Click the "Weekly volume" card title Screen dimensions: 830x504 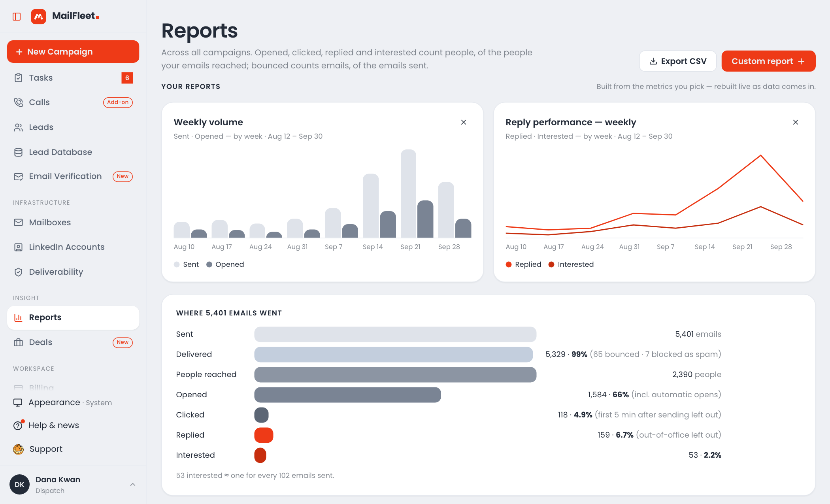(x=208, y=123)
